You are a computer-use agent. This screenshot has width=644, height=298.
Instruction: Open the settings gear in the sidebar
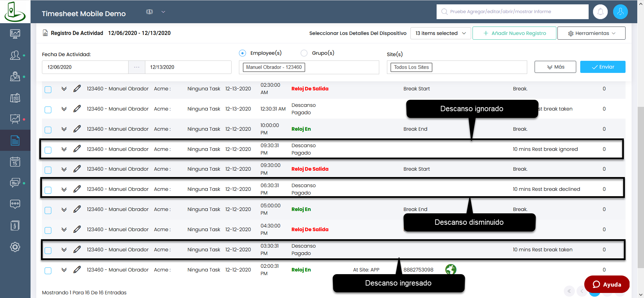tap(15, 247)
